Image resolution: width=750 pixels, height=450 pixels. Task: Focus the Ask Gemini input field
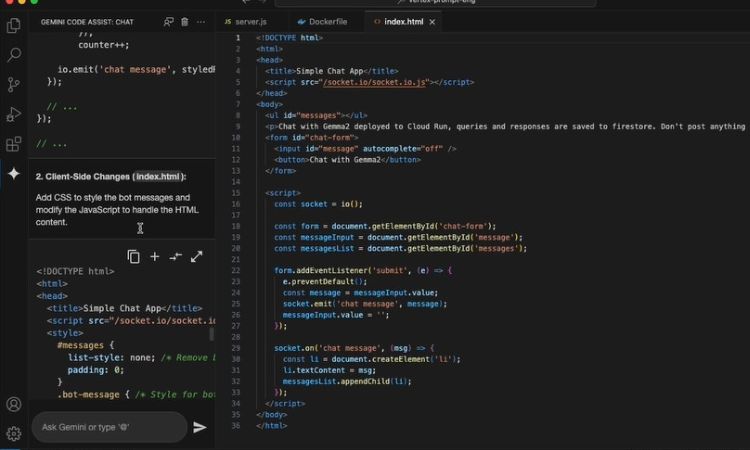click(x=109, y=427)
